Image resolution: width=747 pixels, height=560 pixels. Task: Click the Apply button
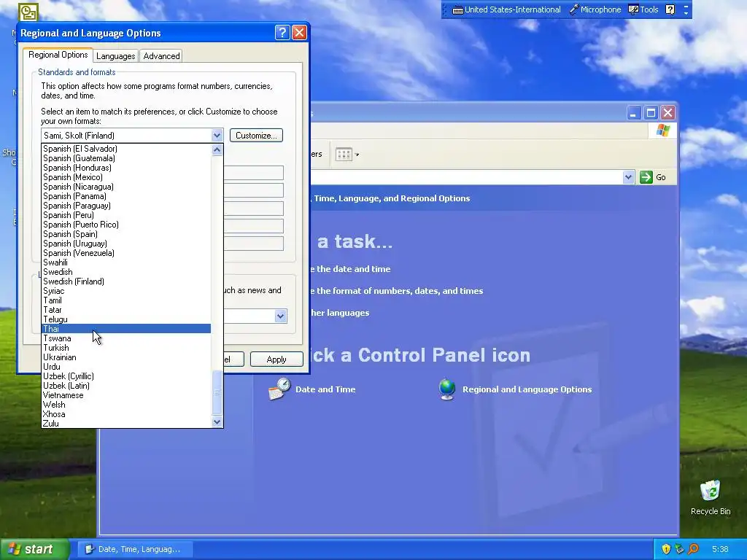coord(276,359)
